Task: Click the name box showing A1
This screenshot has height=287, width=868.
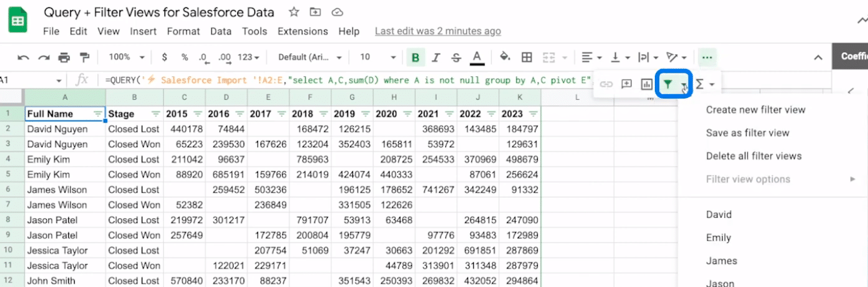Action: coord(31,80)
